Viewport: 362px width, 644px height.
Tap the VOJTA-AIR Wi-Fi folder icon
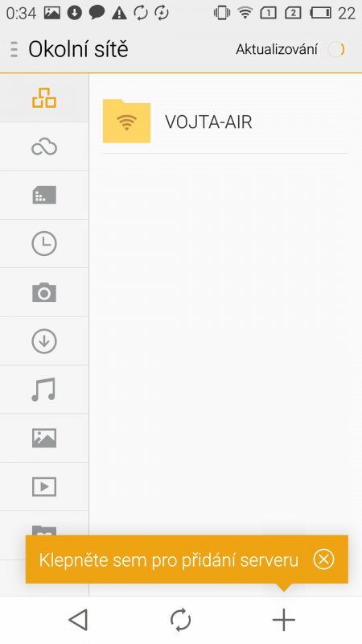[126, 122]
